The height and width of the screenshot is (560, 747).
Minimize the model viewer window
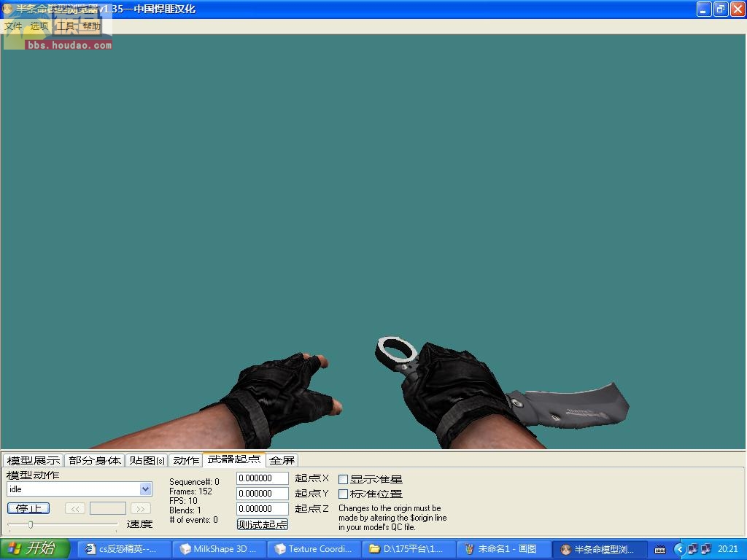tap(704, 9)
